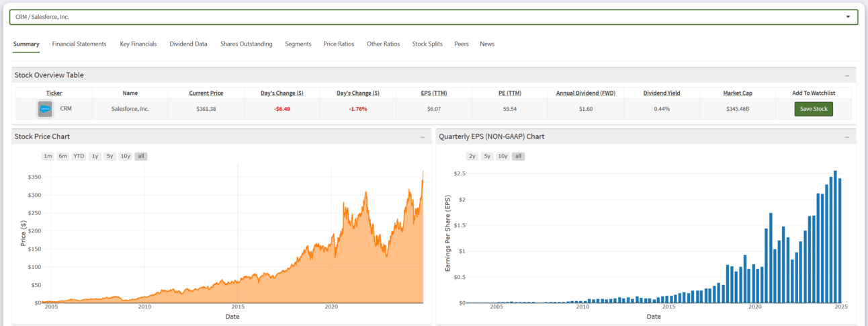Collapse the Stock Overview Table panel
This screenshot has height=326, width=868.
click(847, 75)
